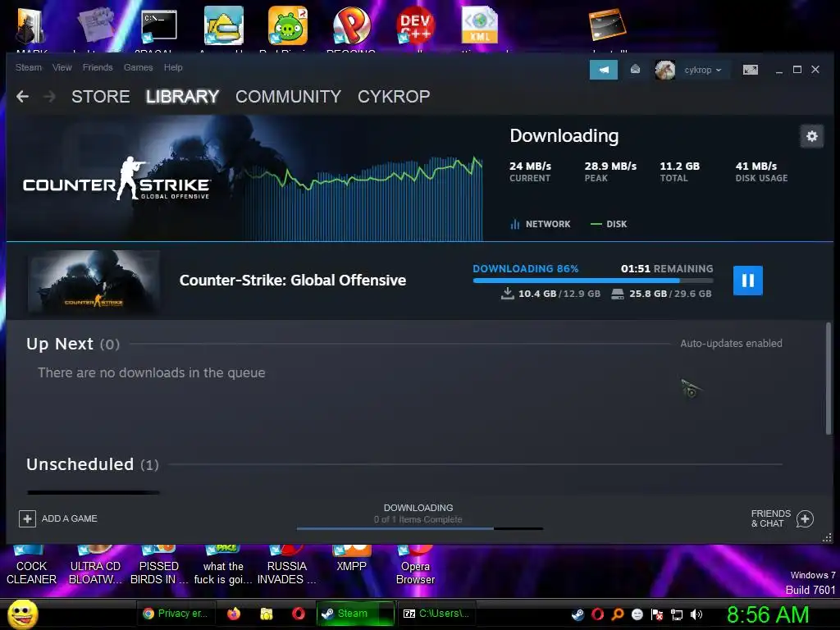Image resolution: width=840 pixels, height=630 pixels.
Task: Pause the Counter-Strike download
Action: tap(747, 281)
